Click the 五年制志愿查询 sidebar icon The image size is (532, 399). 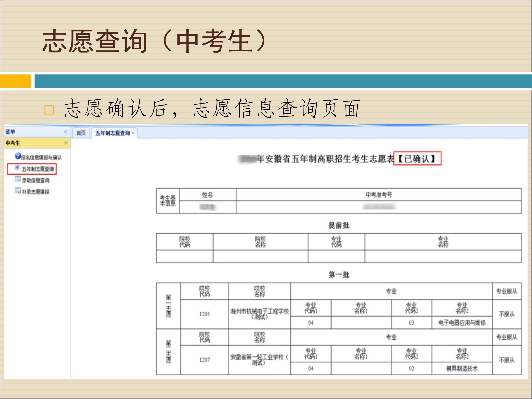(x=18, y=168)
